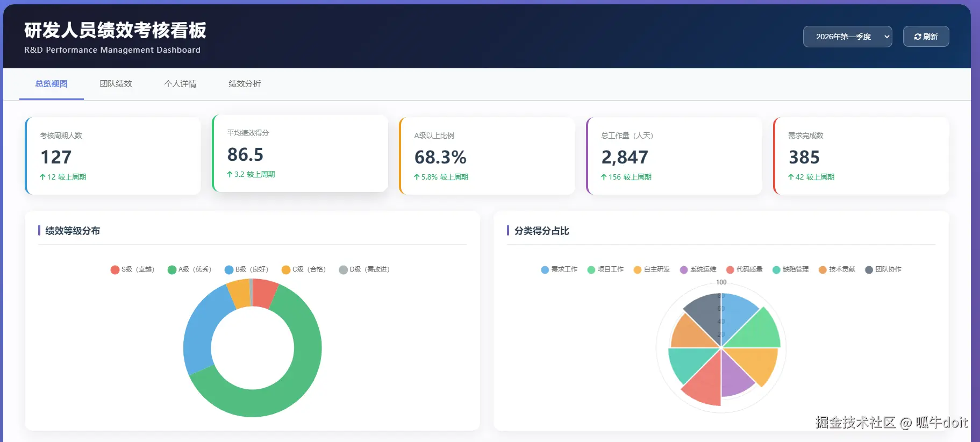Image resolution: width=980 pixels, height=442 pixels.
Task: Click the 需求工作 blue legend marker
Action: tap(545, 269)
